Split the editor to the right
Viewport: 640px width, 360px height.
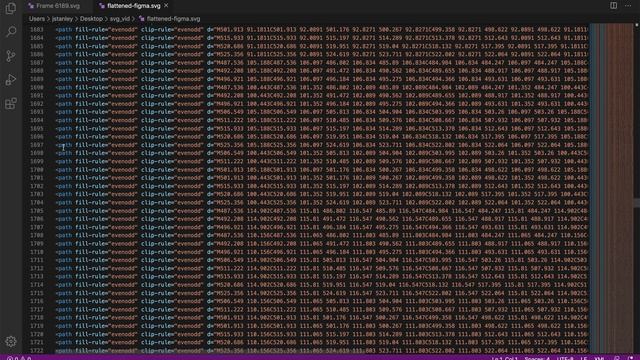pos(613,5)
